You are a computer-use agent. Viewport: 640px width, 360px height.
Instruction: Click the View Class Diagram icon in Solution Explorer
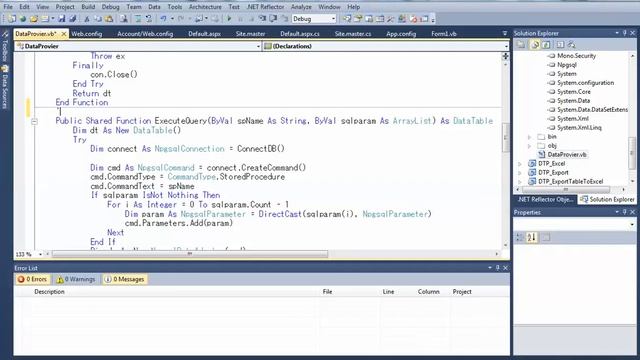[x=571, y=44]
